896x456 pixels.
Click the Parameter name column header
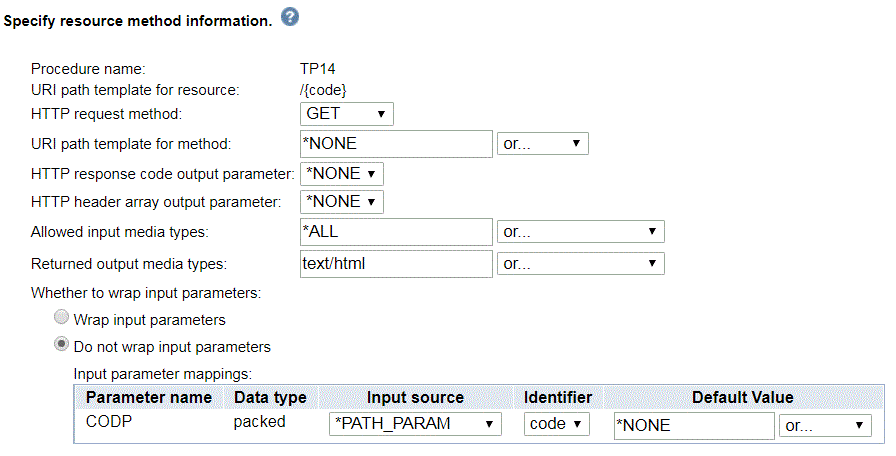point(149,397)
